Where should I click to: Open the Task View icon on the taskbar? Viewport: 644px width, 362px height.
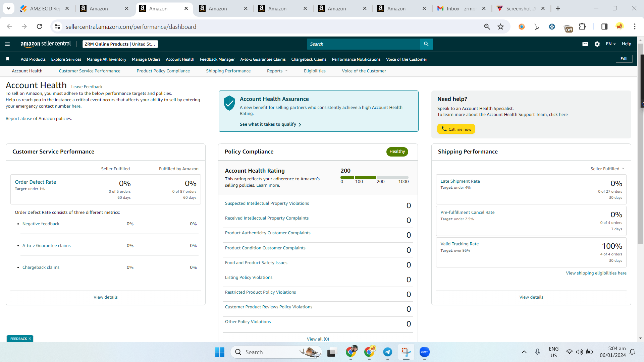(331, 352)
